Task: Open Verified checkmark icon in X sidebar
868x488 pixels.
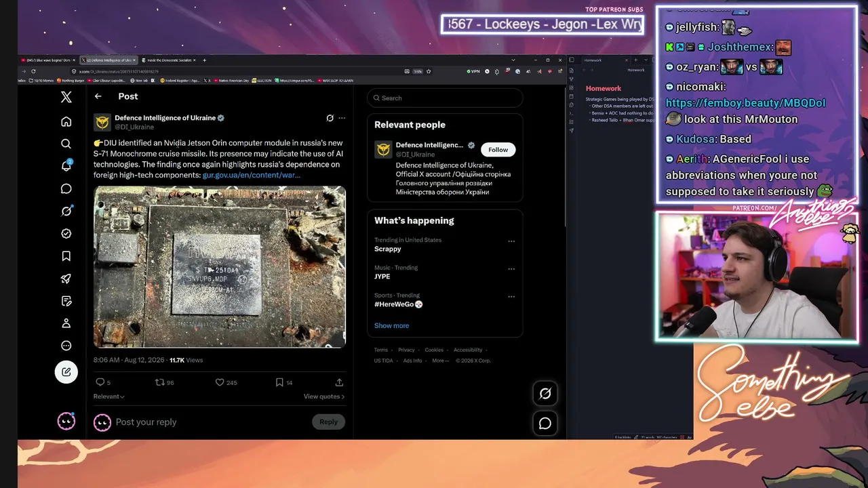Action: (x=66, y=234)
